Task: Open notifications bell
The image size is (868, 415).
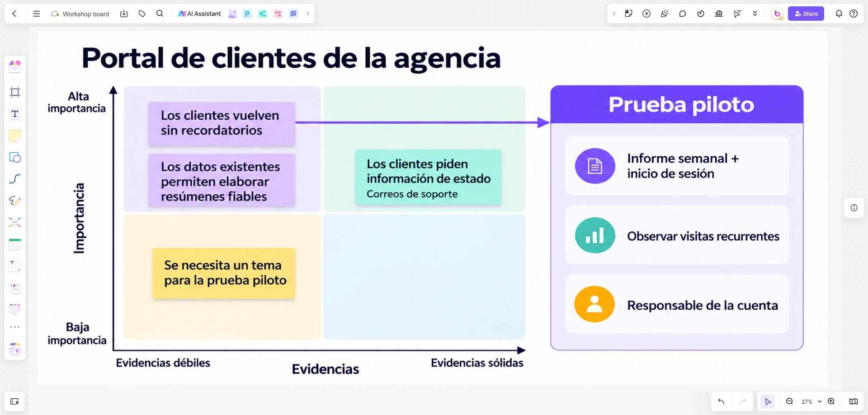Action: click(x=839, y=14)
